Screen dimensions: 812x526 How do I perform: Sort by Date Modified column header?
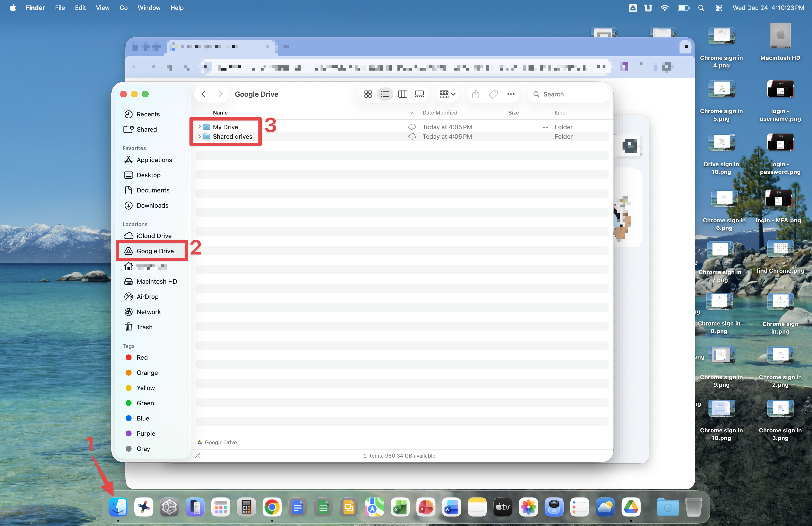tap(440, 113)
